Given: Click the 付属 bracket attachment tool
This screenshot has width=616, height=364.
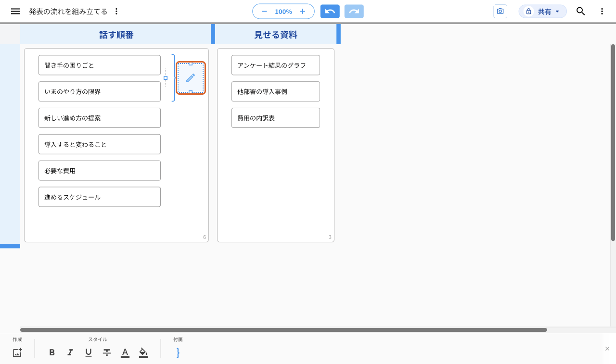Looking at the screenshot, I should (178, 353).
